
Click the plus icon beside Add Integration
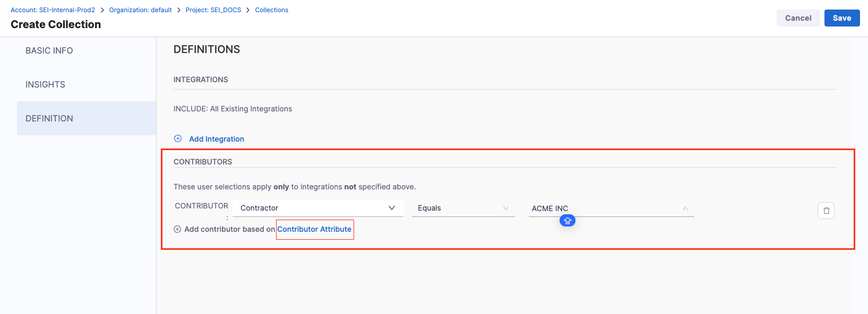(178, 139)
